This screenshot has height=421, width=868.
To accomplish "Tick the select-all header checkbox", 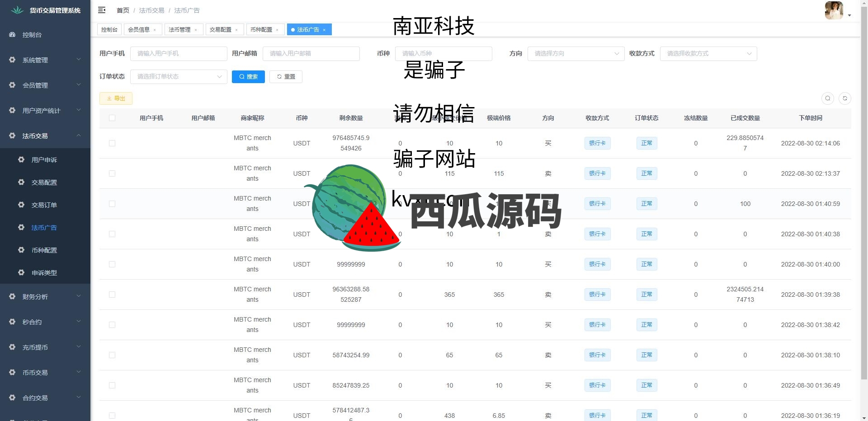I will [x=112, y=118].
